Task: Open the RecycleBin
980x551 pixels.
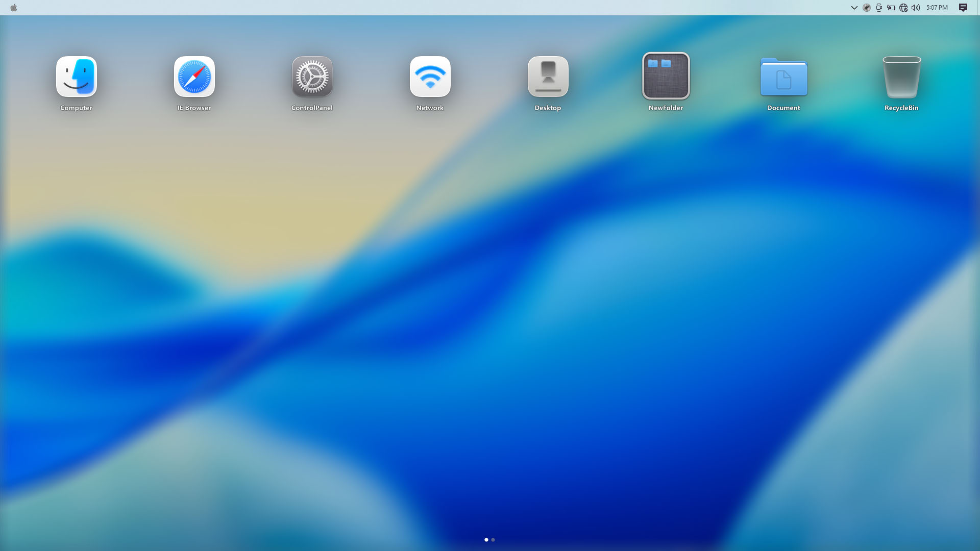Action: point(901,77)
